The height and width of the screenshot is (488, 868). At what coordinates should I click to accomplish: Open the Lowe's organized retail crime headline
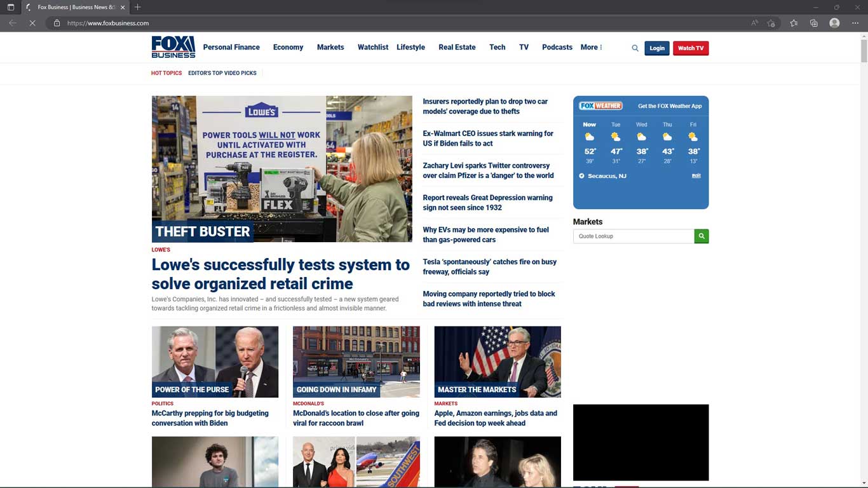click(280, 274)
